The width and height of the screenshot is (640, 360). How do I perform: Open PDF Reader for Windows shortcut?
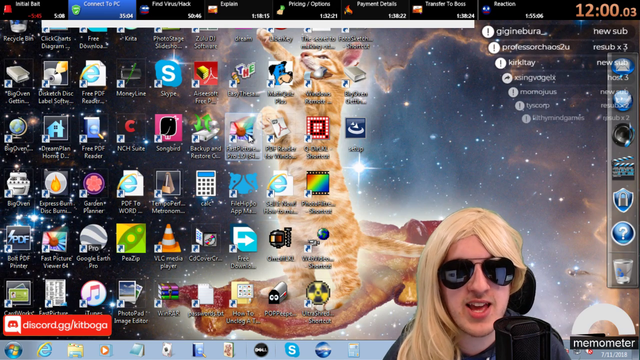(x=280, y=137)
